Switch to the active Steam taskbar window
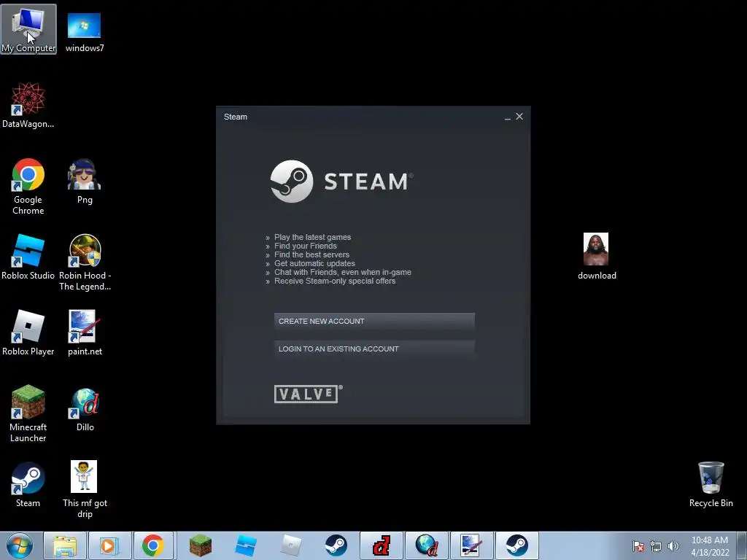 [x=517, y=545]
